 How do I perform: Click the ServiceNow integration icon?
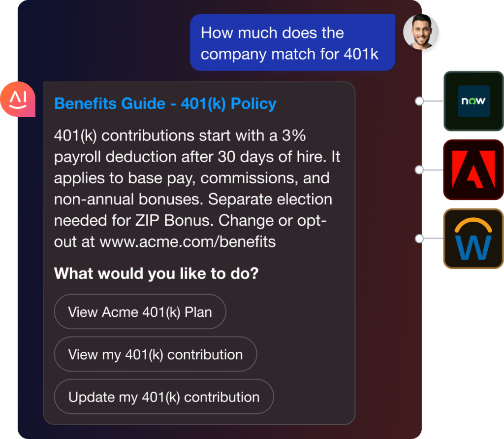[x=473, y=101]
